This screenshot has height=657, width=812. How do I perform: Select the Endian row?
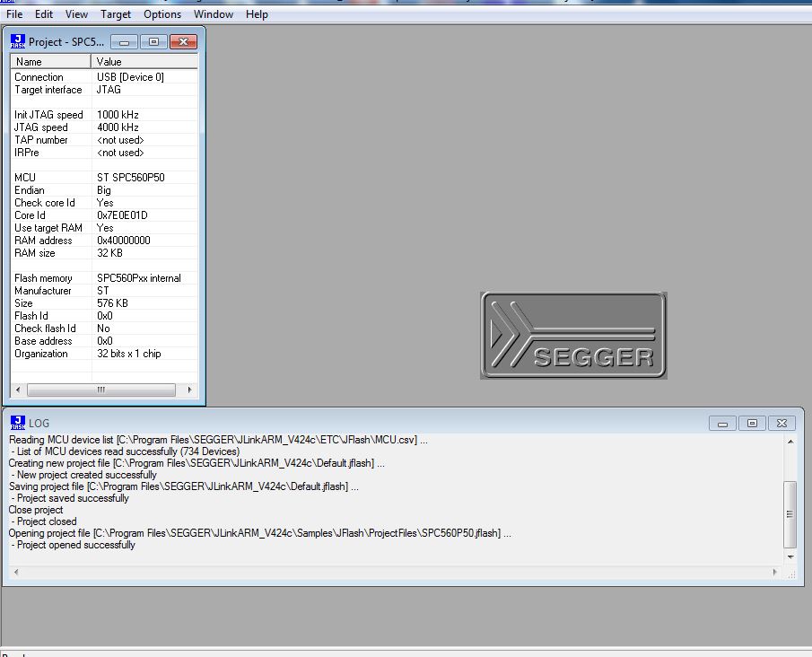pyautogui.click(x=103, y=190)
